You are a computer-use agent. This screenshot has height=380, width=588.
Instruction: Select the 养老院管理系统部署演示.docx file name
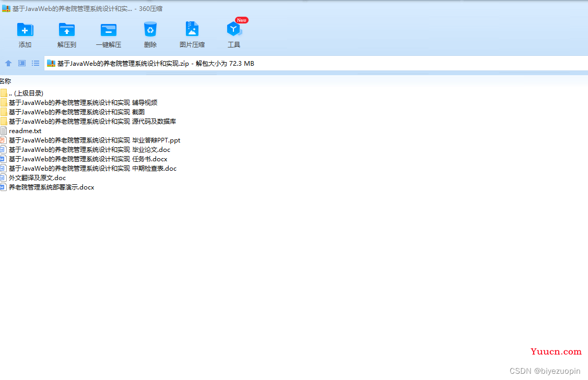click(51, 187)
